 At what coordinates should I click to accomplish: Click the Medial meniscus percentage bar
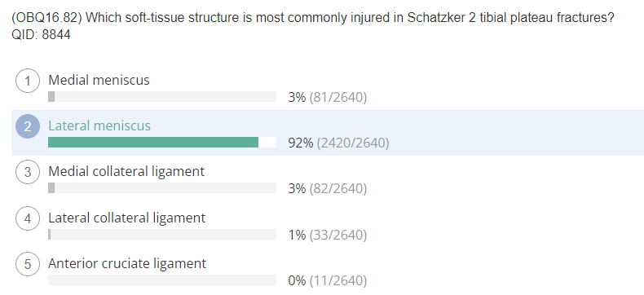click(162, 96)
